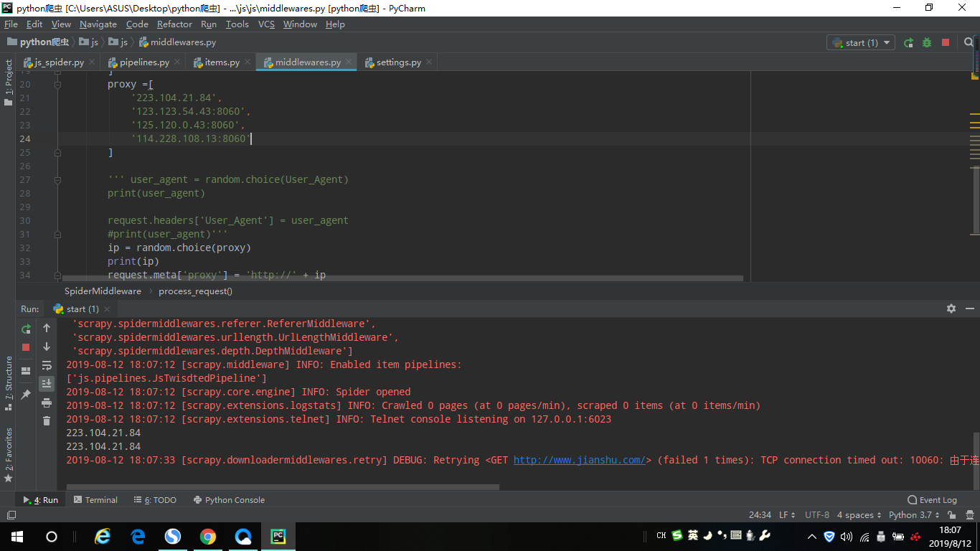Open the Event Log
This screenshot has height=551, width=980.
click(x=933, y=500)
